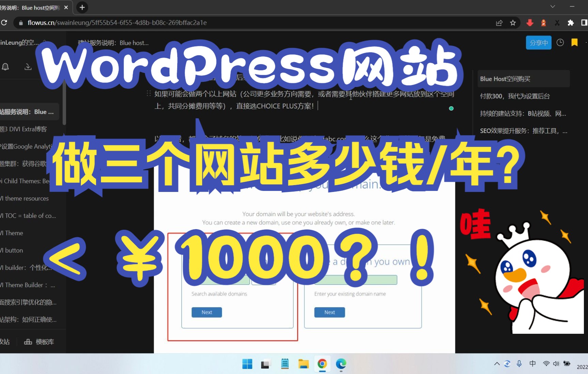Click the scissors extension icon in the toolbar
This screenshot has width=588, height=374.
[557, 23]
